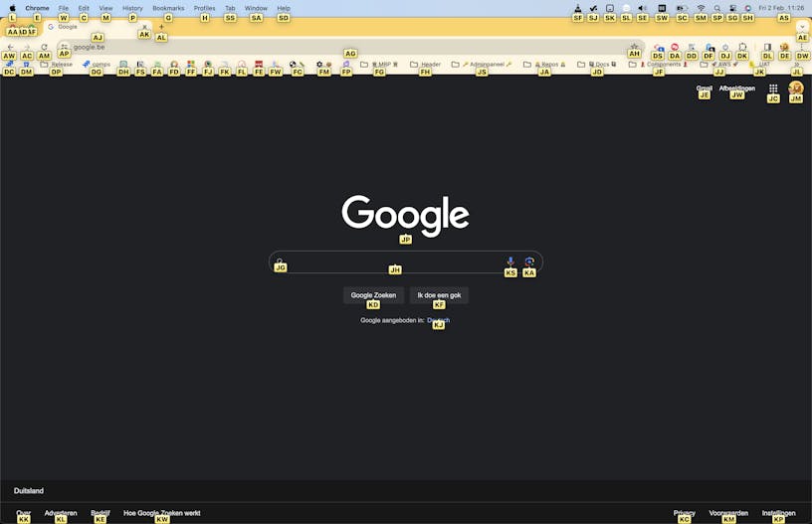Open the File menu
Viewport: 812px width, 524px height.
63,8
